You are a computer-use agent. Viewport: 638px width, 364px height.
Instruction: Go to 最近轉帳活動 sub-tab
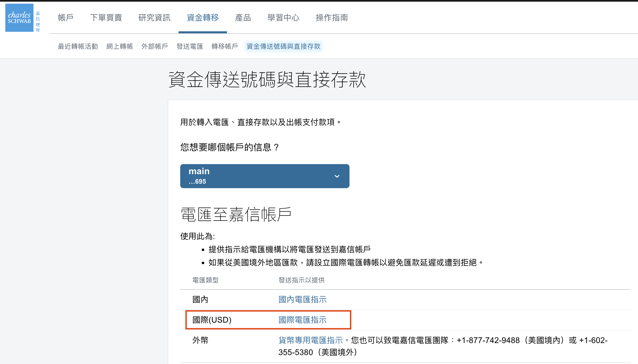point(78,46)
